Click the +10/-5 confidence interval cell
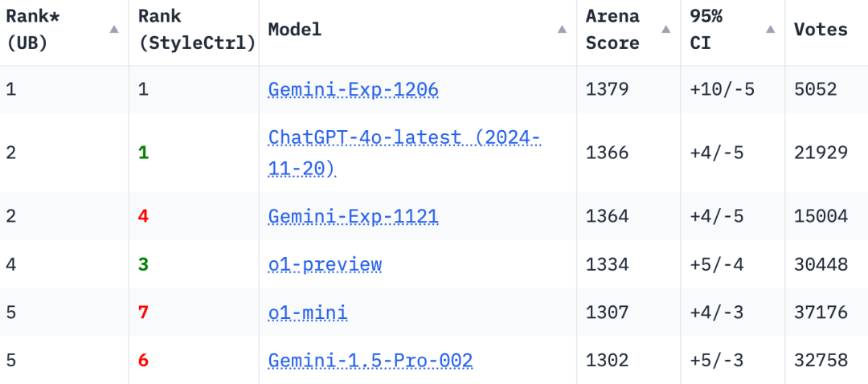868x384 pixels. tap(722, 89)
